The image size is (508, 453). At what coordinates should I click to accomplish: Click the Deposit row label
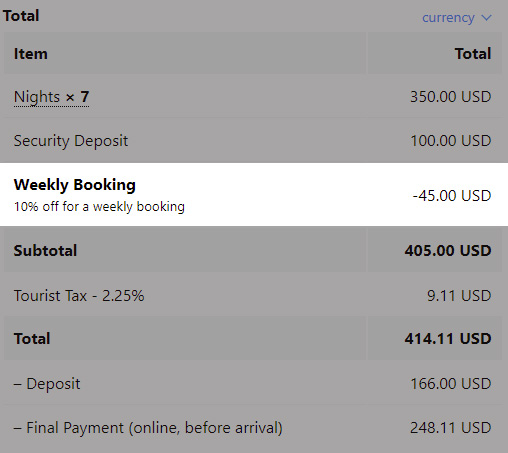point(47,384)
